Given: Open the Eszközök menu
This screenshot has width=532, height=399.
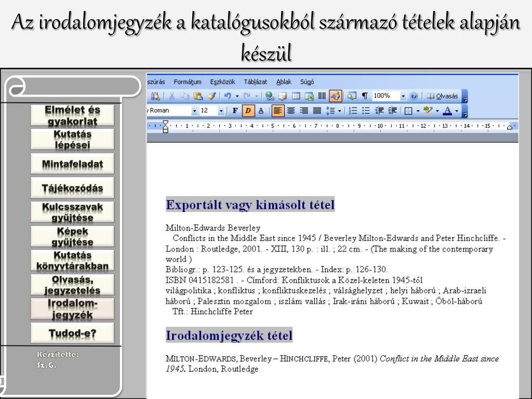Looking at the screenshot, I should click(x=222, y=82).
